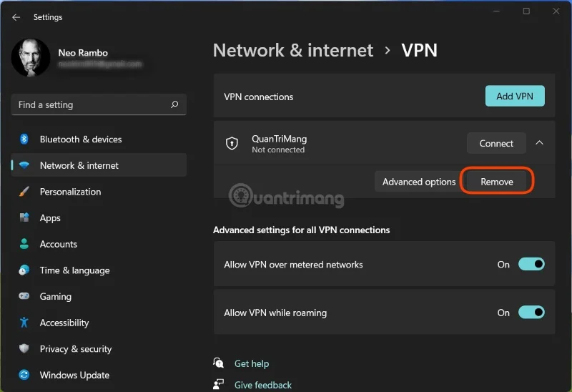Click the Apps icon in sidebar
Screen dimensions: 572x392
point(24,217)
